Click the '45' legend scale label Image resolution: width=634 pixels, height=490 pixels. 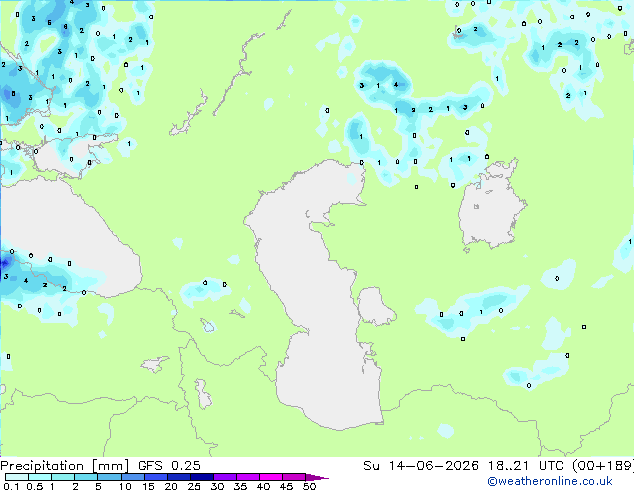tap(287, 486)
